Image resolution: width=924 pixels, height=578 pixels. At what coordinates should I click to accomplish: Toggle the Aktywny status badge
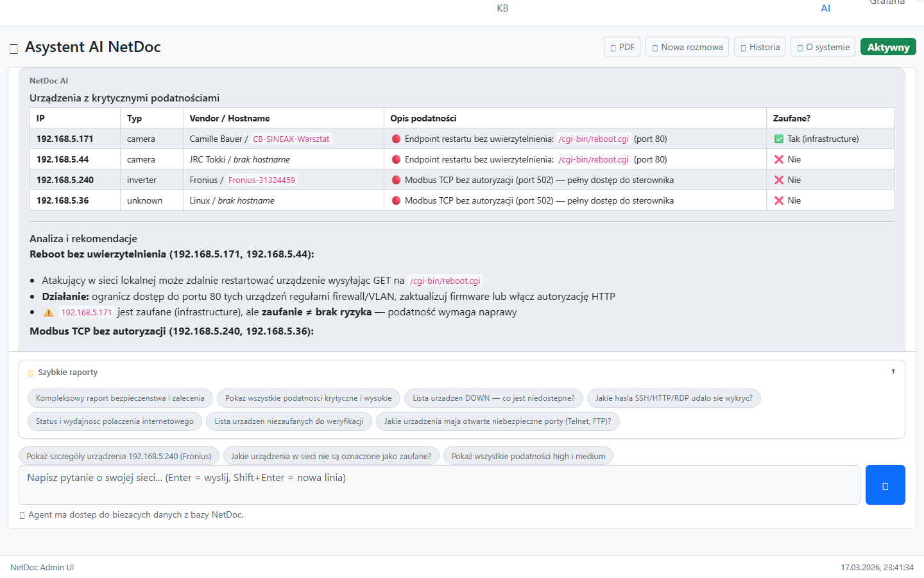(887, 47)
